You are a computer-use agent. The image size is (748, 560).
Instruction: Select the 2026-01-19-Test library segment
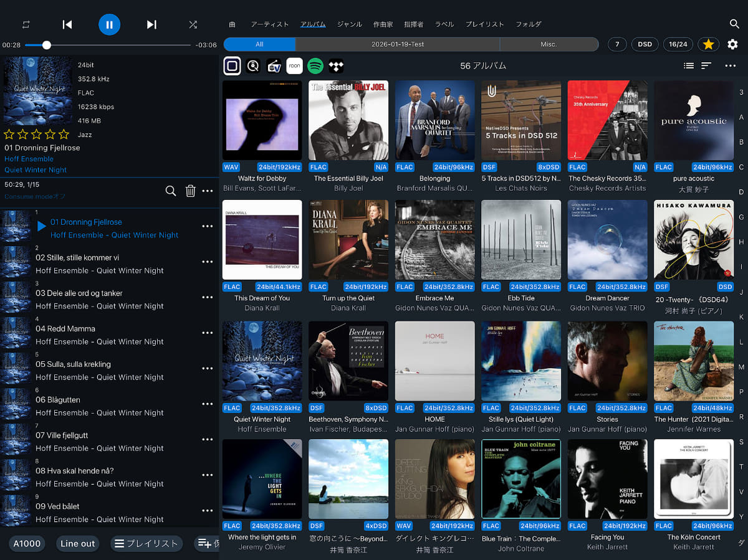(398, 44)
